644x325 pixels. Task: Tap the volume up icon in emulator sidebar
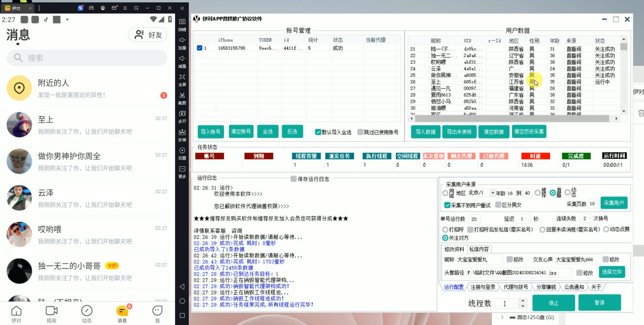[x=182, y=40]
